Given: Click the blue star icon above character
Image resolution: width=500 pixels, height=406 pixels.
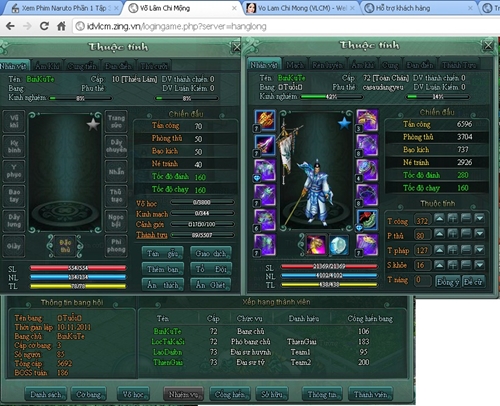Looking at the screenshot, I should click(344, 123).
